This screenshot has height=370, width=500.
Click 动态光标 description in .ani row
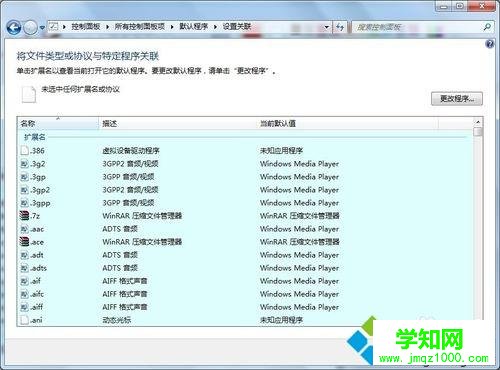point(117,320)
